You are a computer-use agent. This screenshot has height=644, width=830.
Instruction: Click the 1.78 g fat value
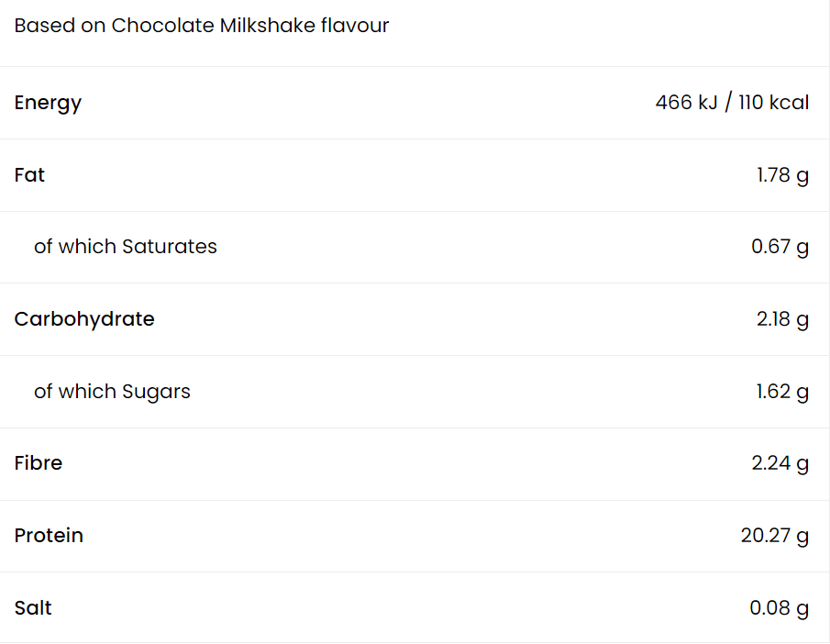[782, 175]
